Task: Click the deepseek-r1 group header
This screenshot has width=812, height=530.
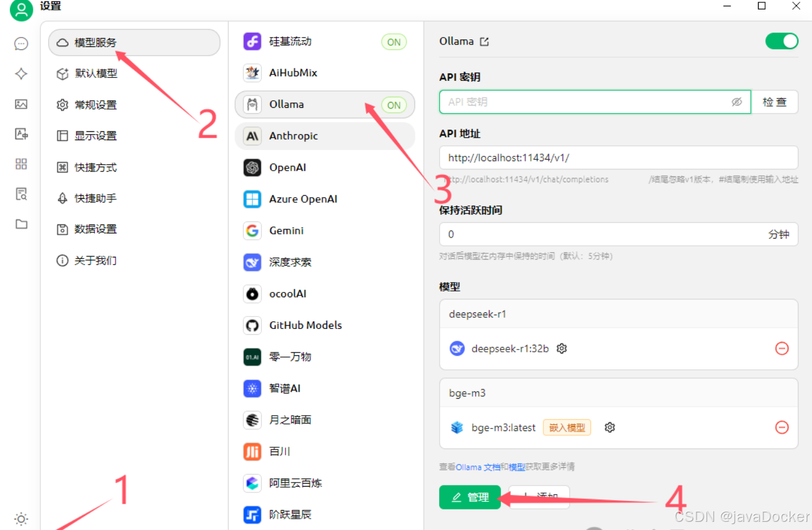Action: click(x=619, y=314)
